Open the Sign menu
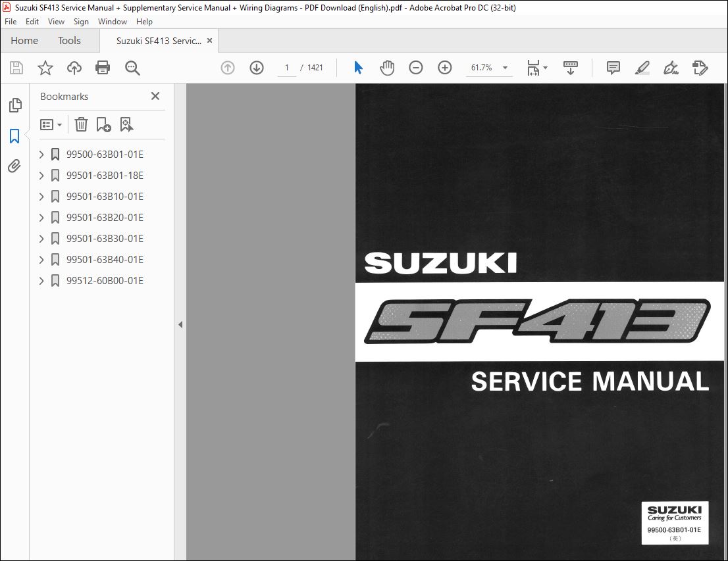Screen dimensions: 728x561 pos(81,21)
